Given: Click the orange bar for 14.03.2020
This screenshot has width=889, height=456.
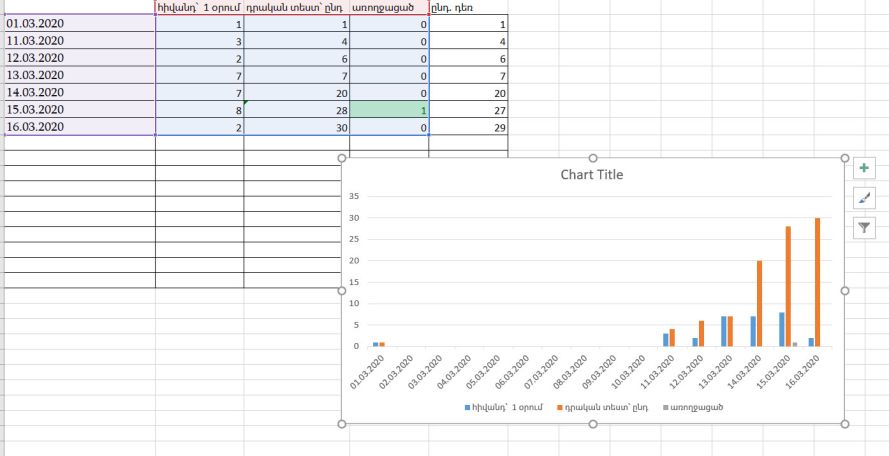Looking at the screenshot, I should (759, 303).
